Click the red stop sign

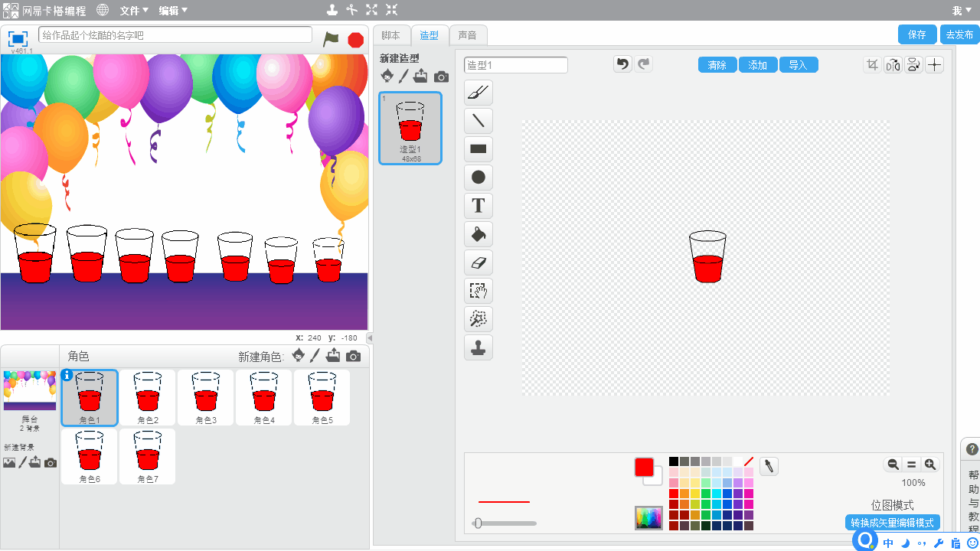coord(355,40)
